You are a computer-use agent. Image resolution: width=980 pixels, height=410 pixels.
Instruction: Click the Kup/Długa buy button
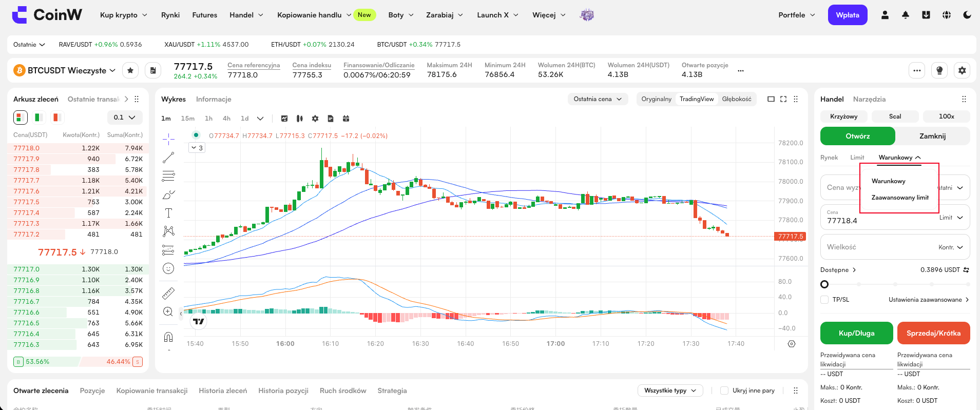coord(856,333)
